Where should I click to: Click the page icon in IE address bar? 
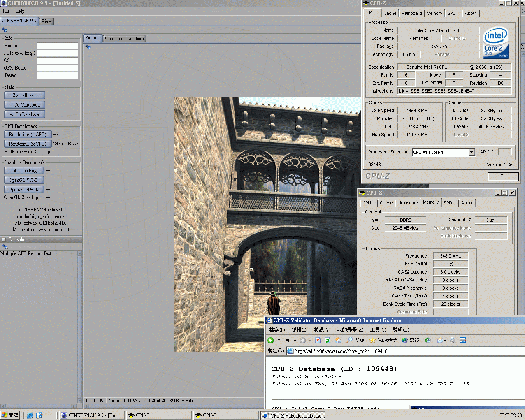(290, 351)
